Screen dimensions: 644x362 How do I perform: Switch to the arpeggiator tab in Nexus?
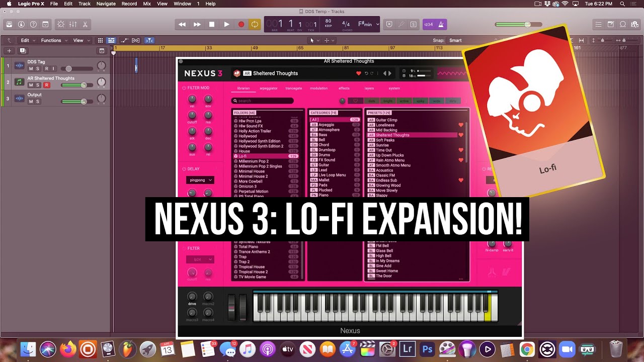click(x=269, y=88)
